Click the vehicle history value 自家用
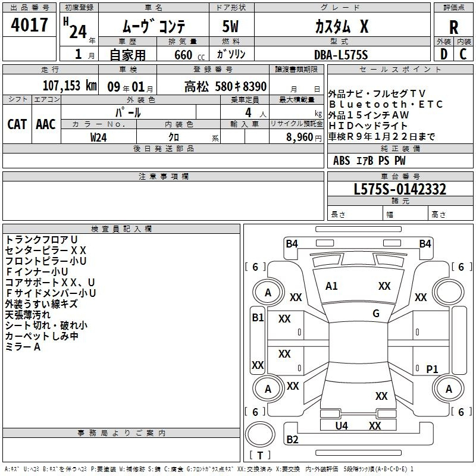Image resolution: width=476 pixels, height=476 pixels. [x=127, y=55]
